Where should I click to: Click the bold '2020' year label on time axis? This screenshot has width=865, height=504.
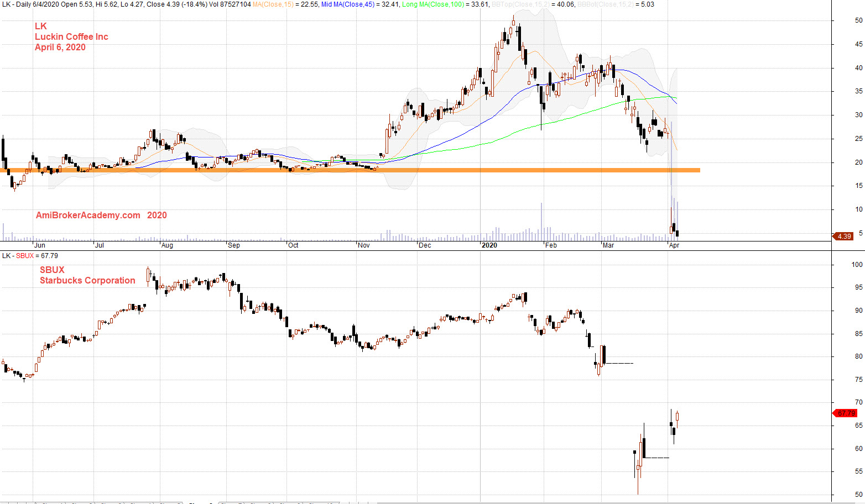pos(489,245)
